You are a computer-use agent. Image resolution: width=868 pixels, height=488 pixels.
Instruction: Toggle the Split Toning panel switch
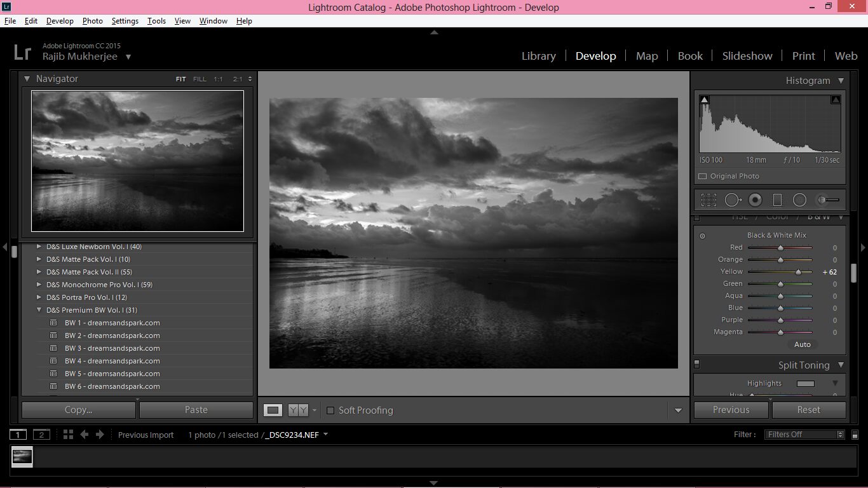[x=696, y=365]
